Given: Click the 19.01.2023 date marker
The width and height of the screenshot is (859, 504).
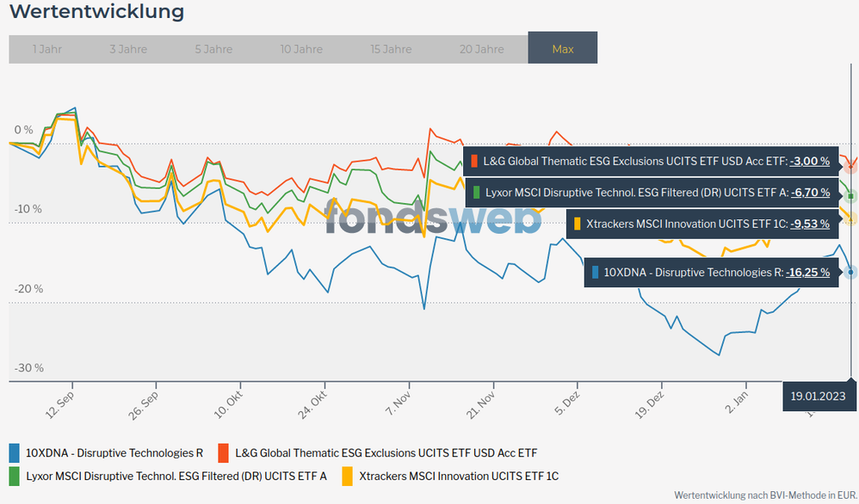Looking at the screenshot, I should 820,396.
